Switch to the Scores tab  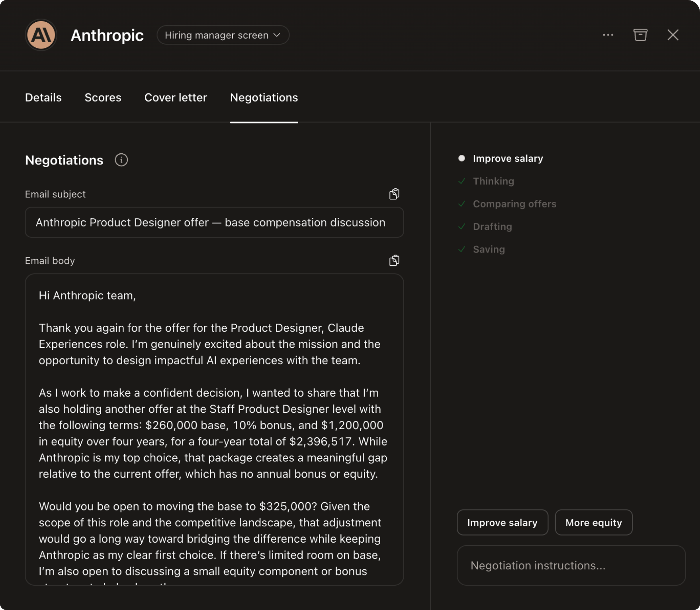tap(103, 98)
